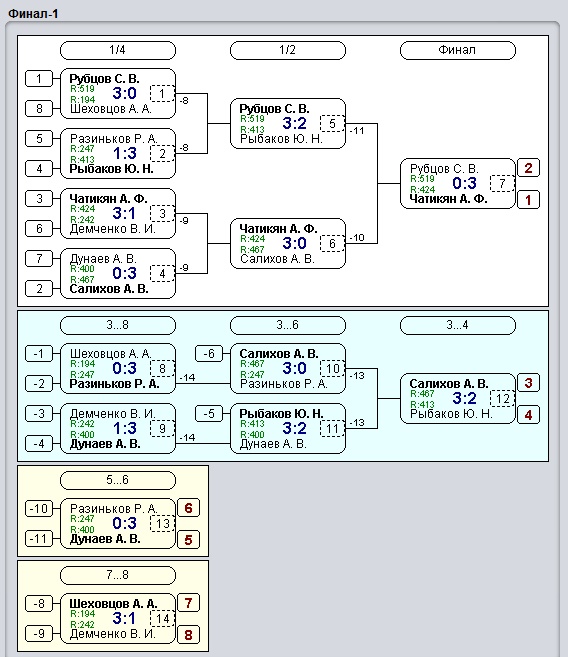Open match number 7 in the final
This screenshot has width=568, height=657.
[502, 184]
